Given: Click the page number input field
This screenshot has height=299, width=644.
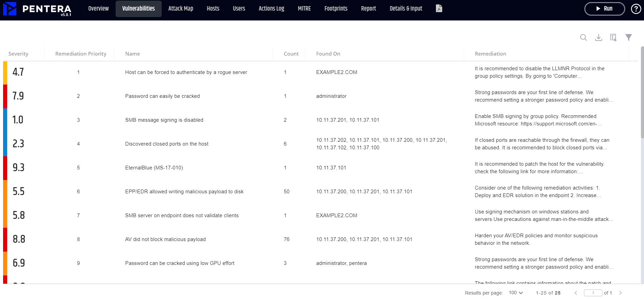Looking at the screenshot, I should [593, 293].
